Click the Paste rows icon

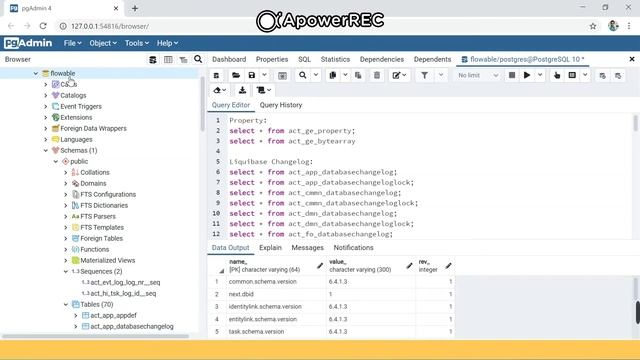[x=358, y=75]
